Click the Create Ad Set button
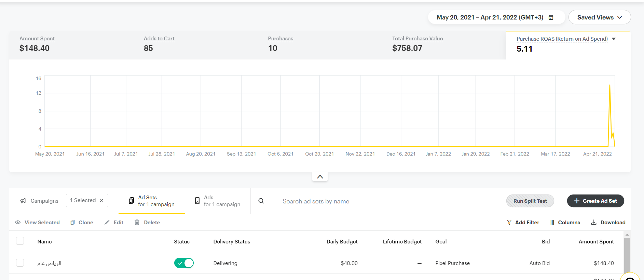The height and width of the screenshot is (280, 644). 595,201
